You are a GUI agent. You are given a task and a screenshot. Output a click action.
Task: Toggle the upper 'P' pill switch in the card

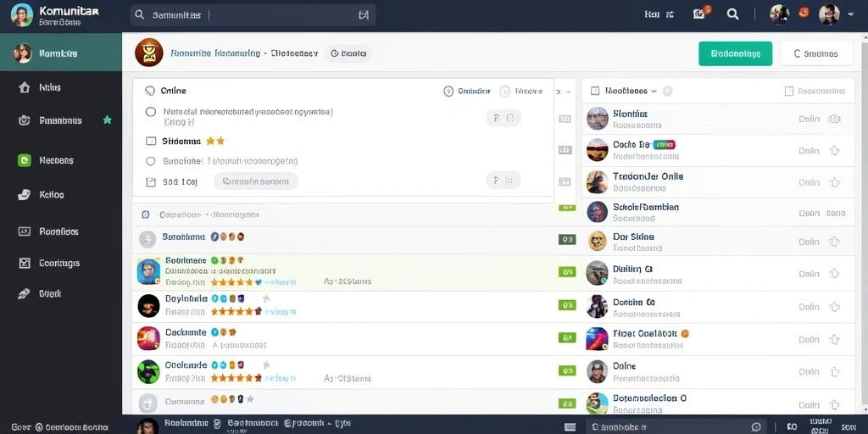[x=504, y=118]
